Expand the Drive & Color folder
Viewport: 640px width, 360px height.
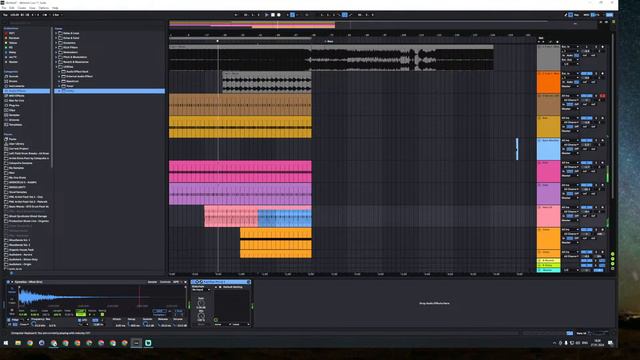pyautogui.click(x=56, y=38)
